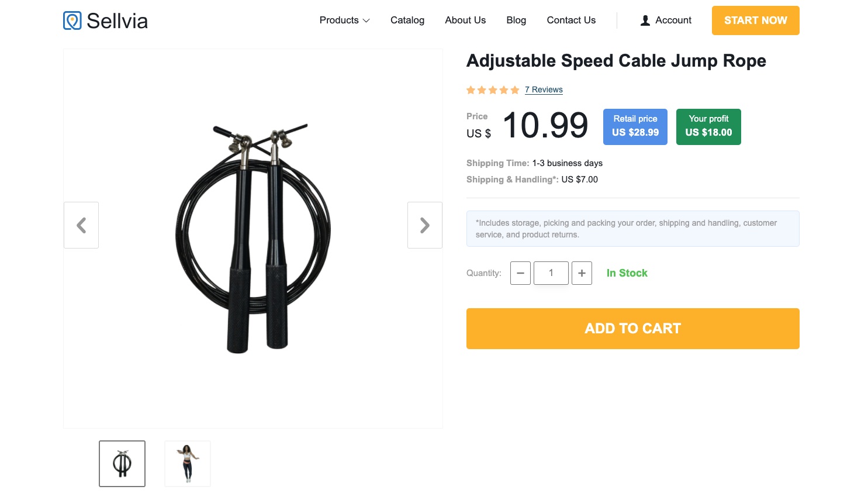Decrease quantity with the minus button
Image resolution: width=868 pixels, height=500 pixels.
click(x=520, y=273)
